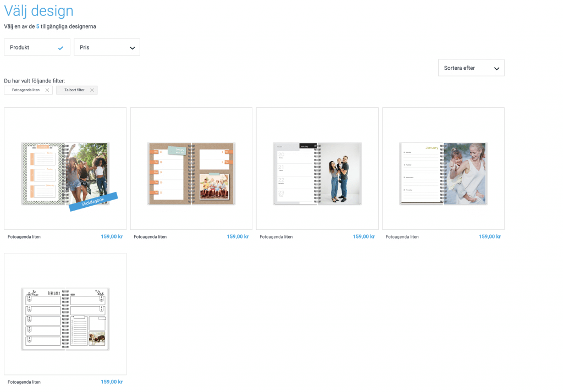563x392 pixels.
Task: Click Fotoagenda liten label under February design
Action: (24, 382)
